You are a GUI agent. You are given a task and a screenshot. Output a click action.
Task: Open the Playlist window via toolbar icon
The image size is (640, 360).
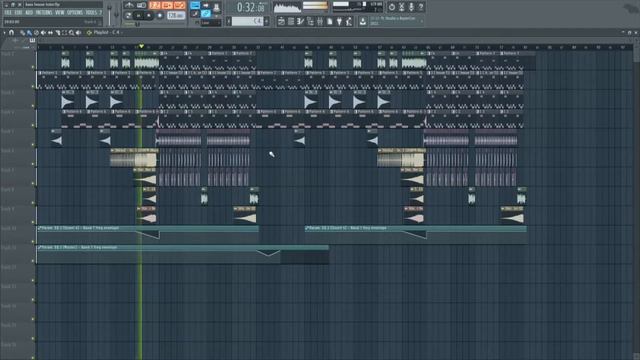point(281,21)
